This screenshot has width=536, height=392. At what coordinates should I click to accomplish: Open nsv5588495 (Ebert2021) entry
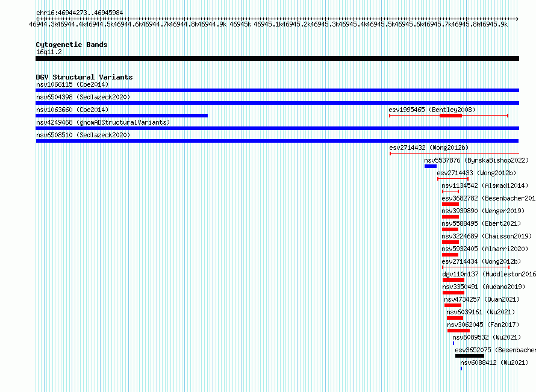(481, 223)
